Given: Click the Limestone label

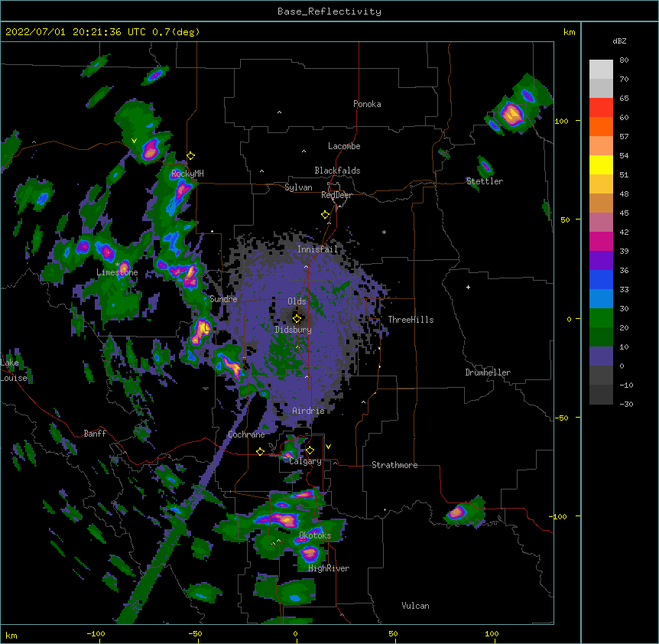Looking at the screenshot, I should 117,272.
